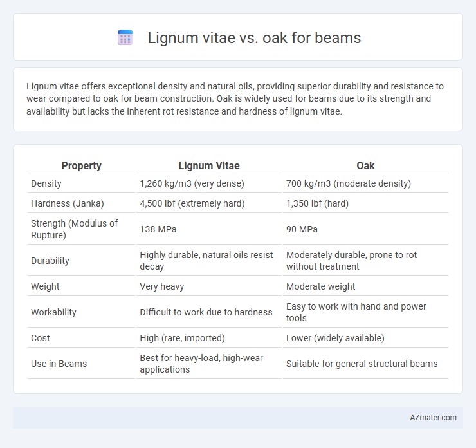
Task: Select the 'Durability' row label
Action: coord(50,261)
